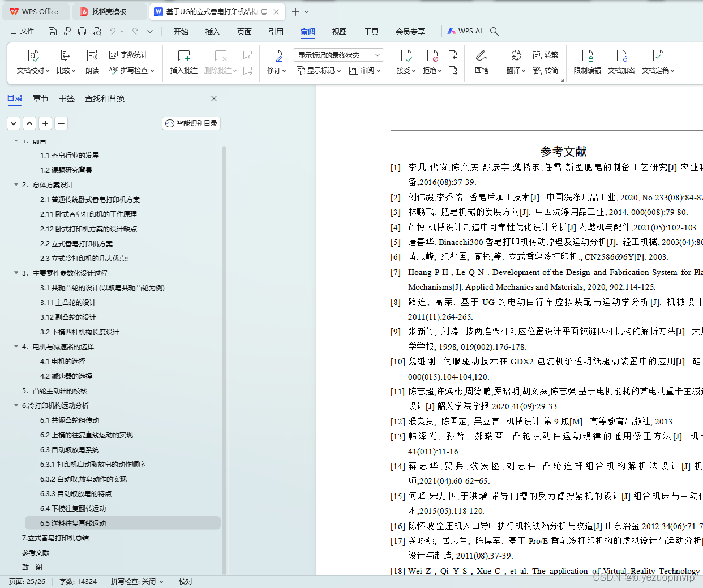Open 文档加密 document encryption
703x588 pixels.
point(621,62)
